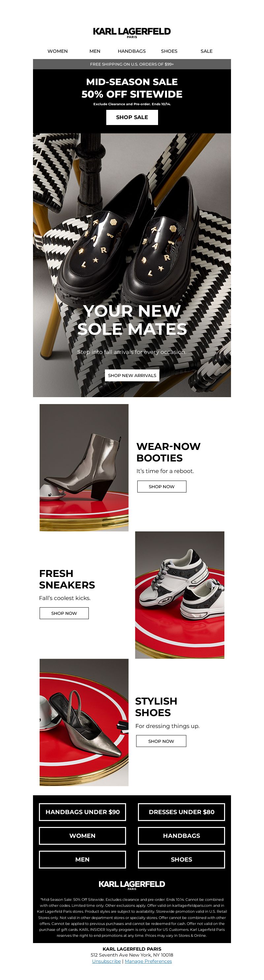The image size is (264, 980).
Task: Click HANDBAGS UNDER $90 button
Action: (x=82, y=812)
